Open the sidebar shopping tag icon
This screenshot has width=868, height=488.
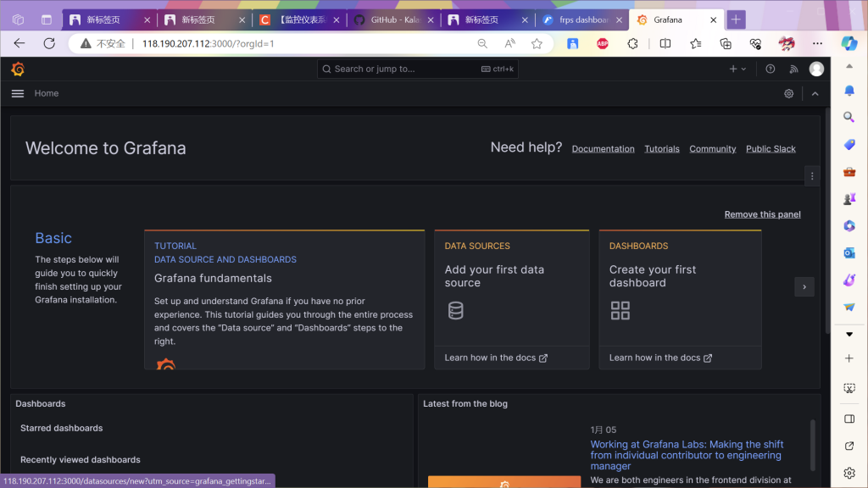[849, 144]
